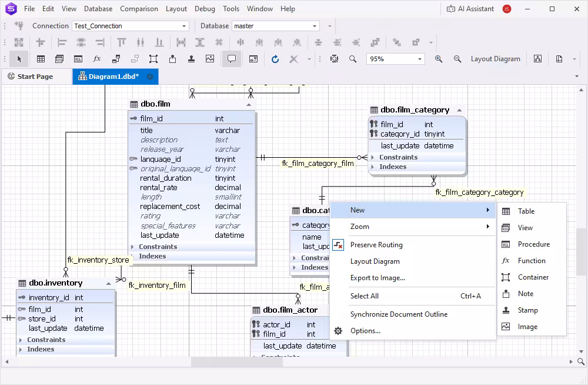Click the Find magnifier icon beside the zoom box
This screenshot has height=385, width=588.
[353, 59]
